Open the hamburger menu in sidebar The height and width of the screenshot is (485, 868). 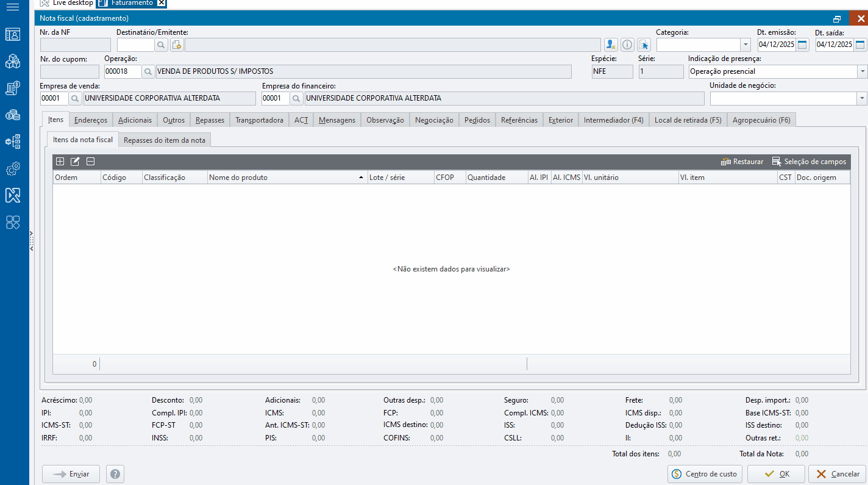[x=13, y=7]
